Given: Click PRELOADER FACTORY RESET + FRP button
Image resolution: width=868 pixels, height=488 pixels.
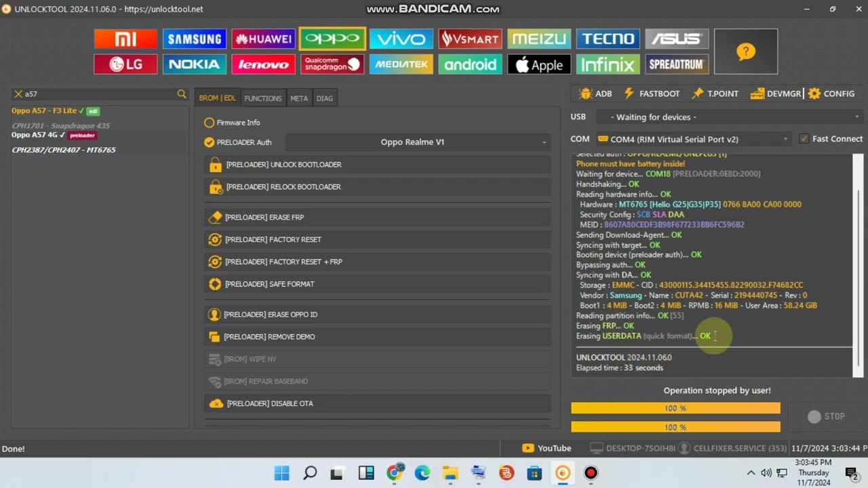Looking at the screenshot, I should point(378,262).
